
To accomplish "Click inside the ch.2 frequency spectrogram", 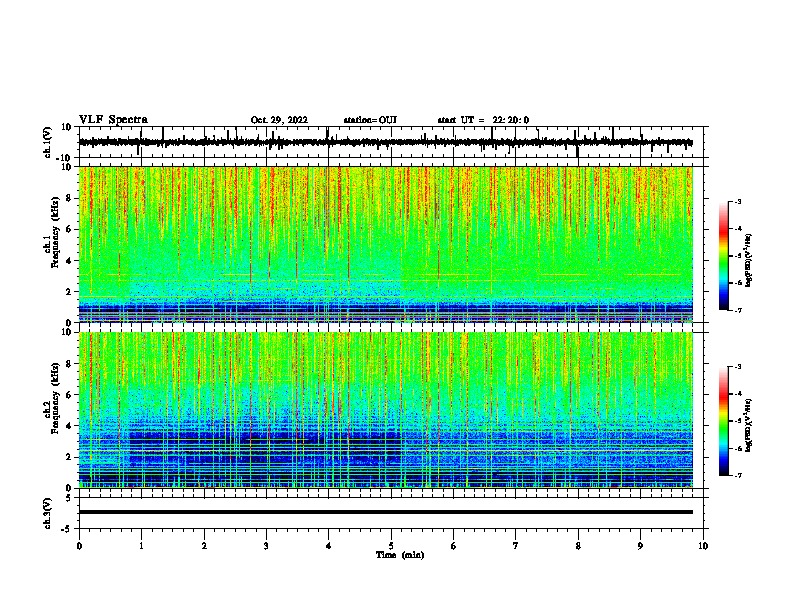I will (x=386, y=410).
